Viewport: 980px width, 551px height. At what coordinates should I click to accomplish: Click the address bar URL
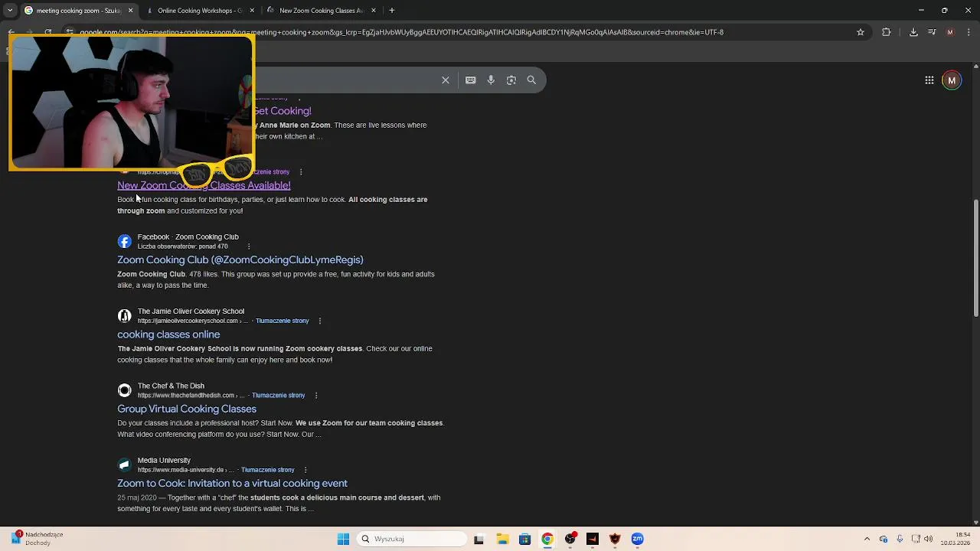tap(402, 32)
